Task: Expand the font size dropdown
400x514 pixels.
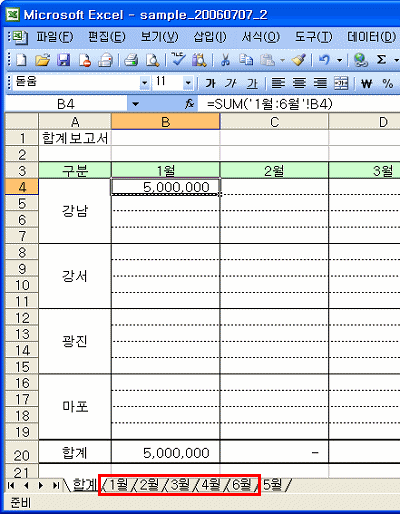Action: pos(188,83)
